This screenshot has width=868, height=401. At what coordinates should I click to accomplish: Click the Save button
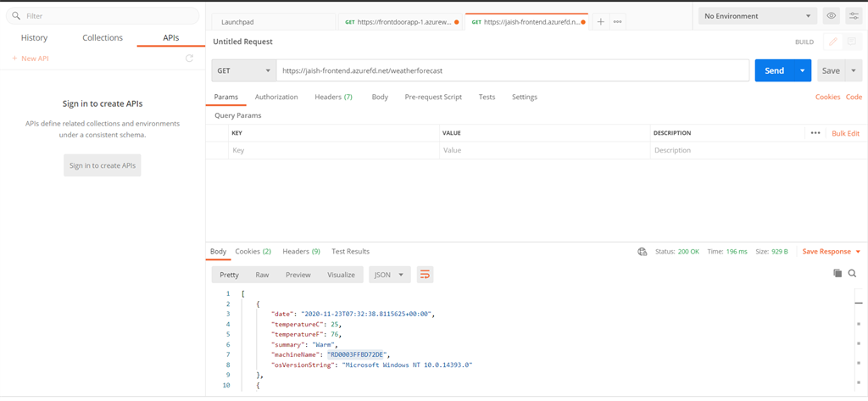pyautogui.click(x=831, y=71)
